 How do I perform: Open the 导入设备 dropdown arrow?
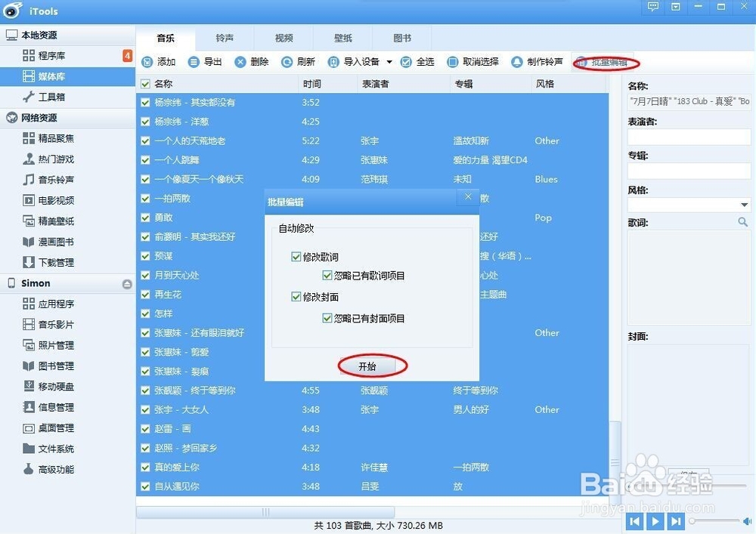pyautogui.click(x=389, y=62)
